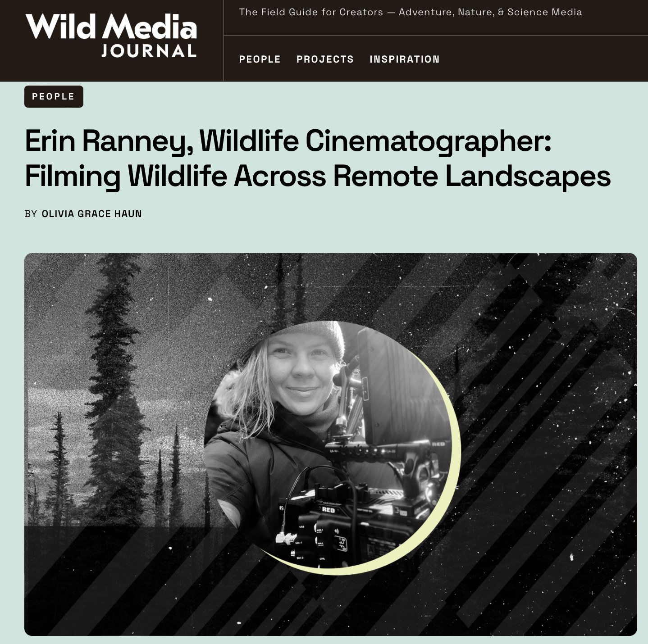Screen dimensions: 648x644
Task: Click the word JOURNAL in the logo
Action: (149, 50)
